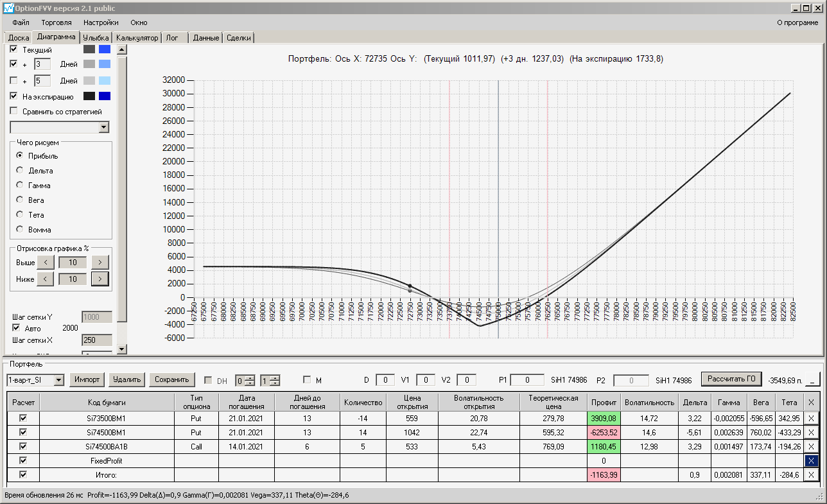This screenshot has width=827, height=504.
Task: Click the Профит column header
Action: [604, 402]
